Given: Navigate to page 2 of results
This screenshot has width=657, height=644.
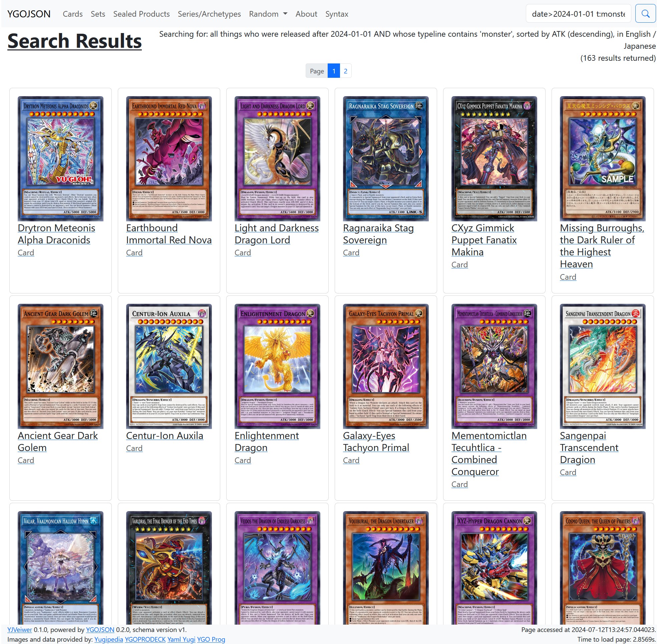Looking at the screenshot, I should tap(346, 71).
